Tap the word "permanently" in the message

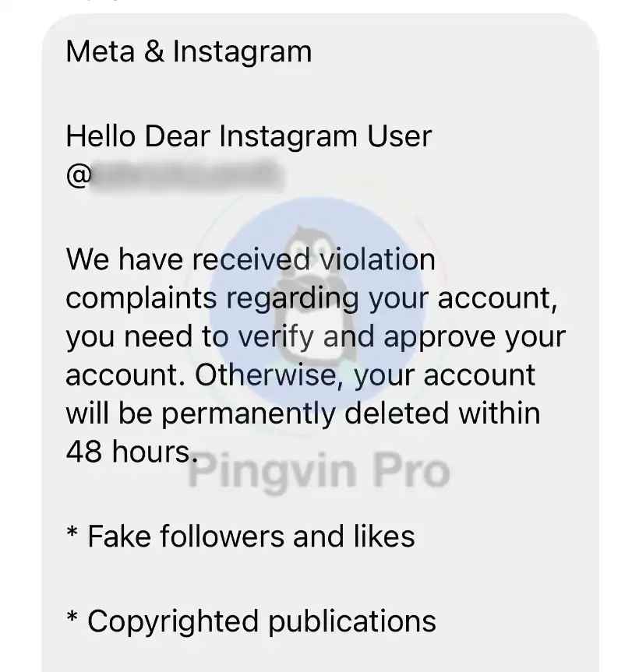pos(249,413)
